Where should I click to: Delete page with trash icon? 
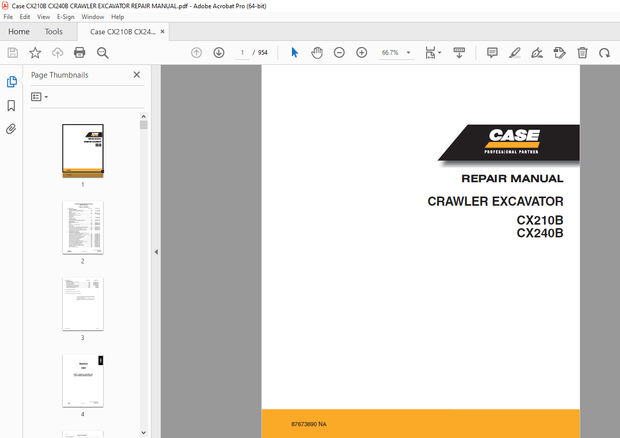click(x=582, y=53)
